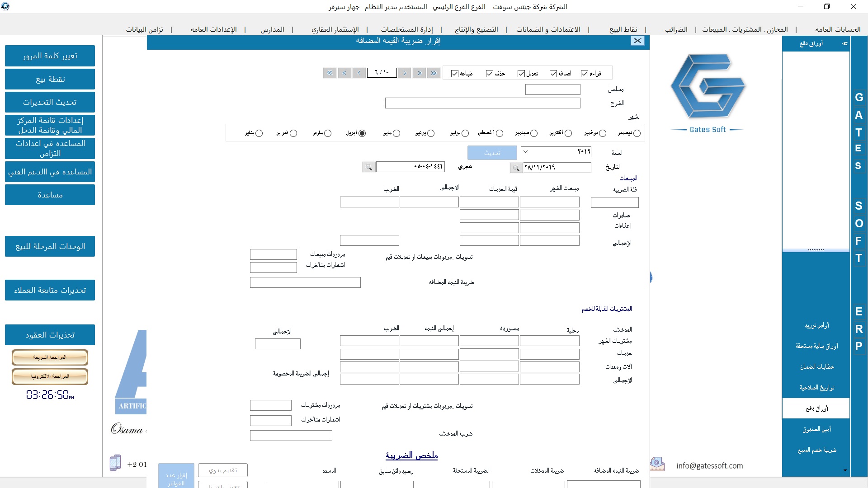Viewport: 868px width, 488px height.
Task: Collapse navigation pane with double chevron icon
Action: 844,44
